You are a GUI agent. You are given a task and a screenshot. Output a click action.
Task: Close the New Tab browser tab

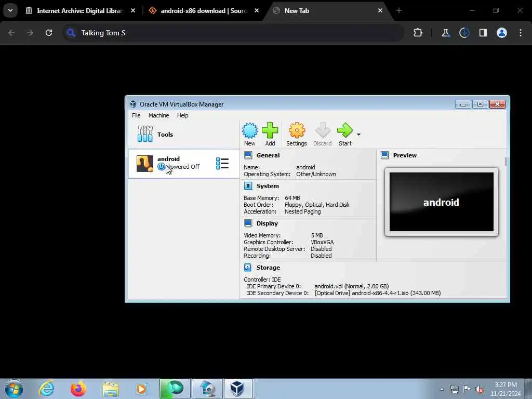tap(380, 10)
